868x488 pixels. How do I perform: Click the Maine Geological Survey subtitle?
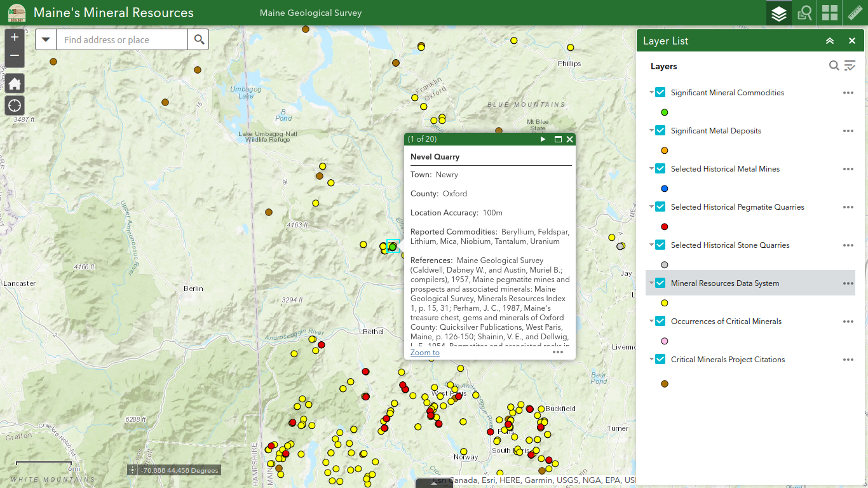coord(311,13)
